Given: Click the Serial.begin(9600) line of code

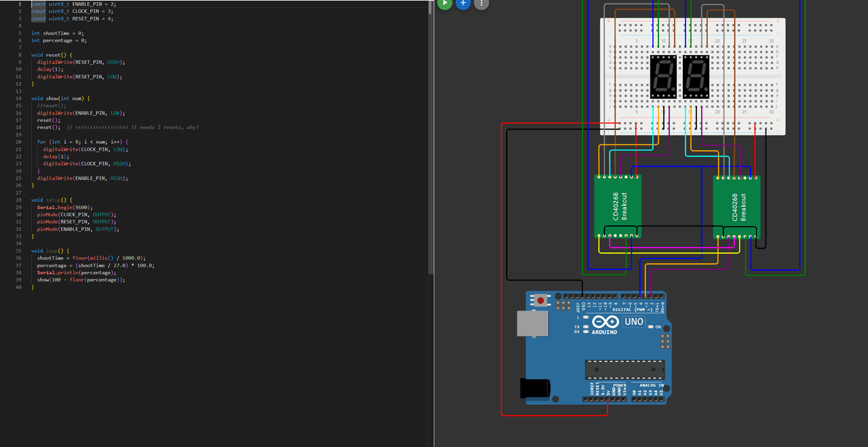Looking at the screenshot, I should [64, 208].
